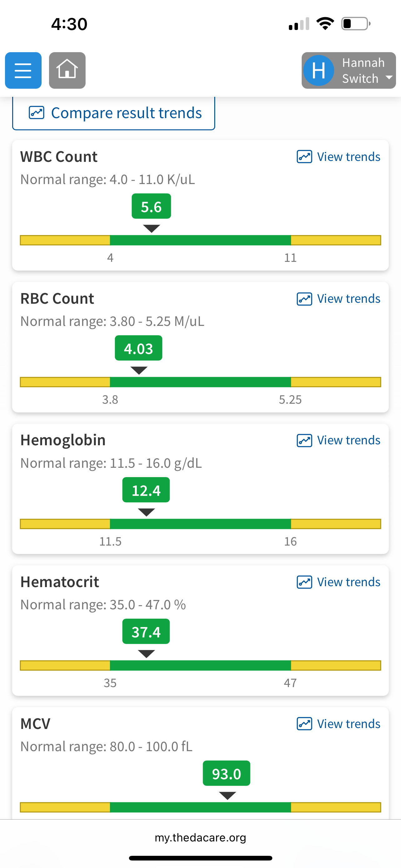Viewport: 401px width, 868px height.
Task: Open View trends for Hemoglobin
Action: point(349,440)
